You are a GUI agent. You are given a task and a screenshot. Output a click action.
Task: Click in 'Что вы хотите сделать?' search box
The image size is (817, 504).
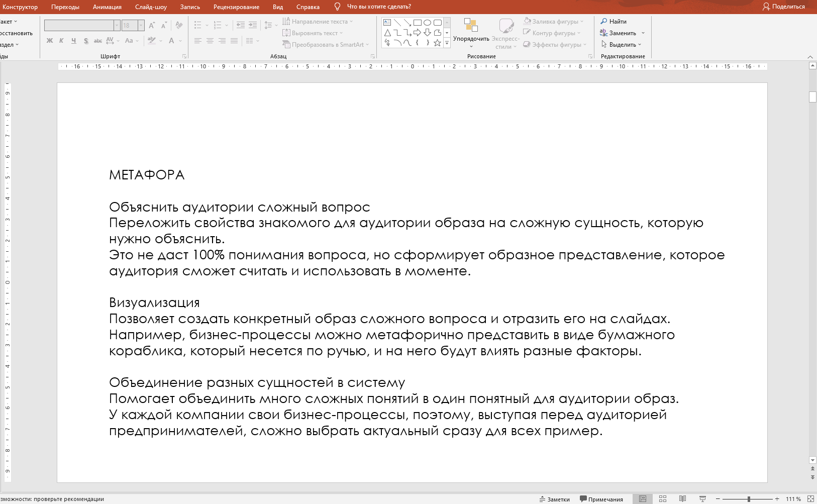379,7
